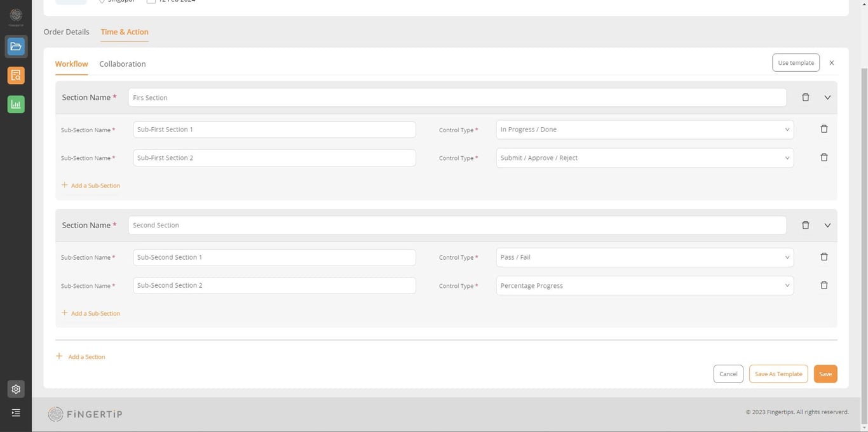The height and width of the screenshot is (432, 868).
Task: Open the In Progress / Done control type dropdown
Action: [x=644, y=130]
